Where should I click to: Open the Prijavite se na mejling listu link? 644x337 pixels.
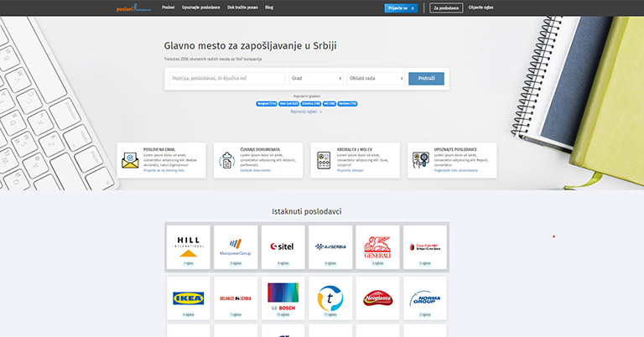click(x=164, y=170)
